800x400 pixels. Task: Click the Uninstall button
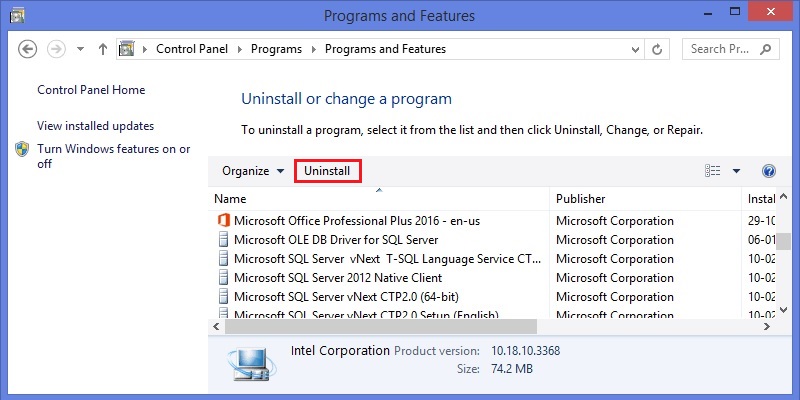pyautogui.click(x=328, y=171)
